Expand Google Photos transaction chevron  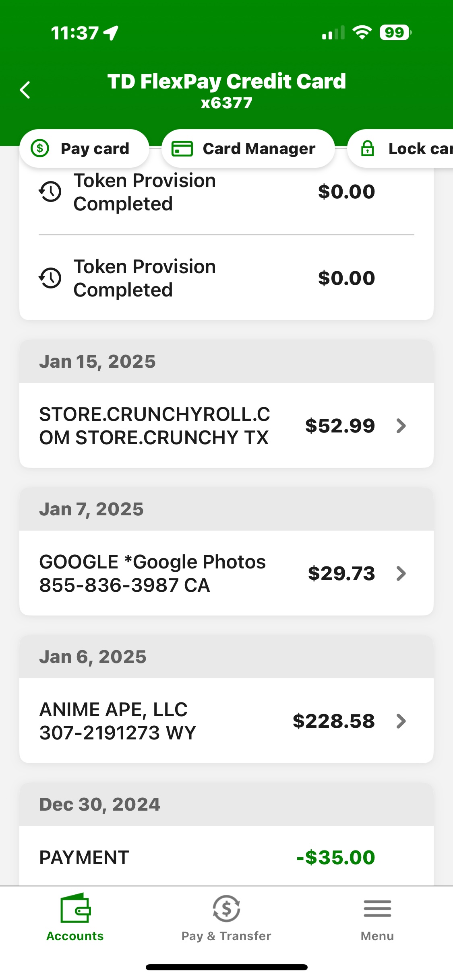pos(401,573)
